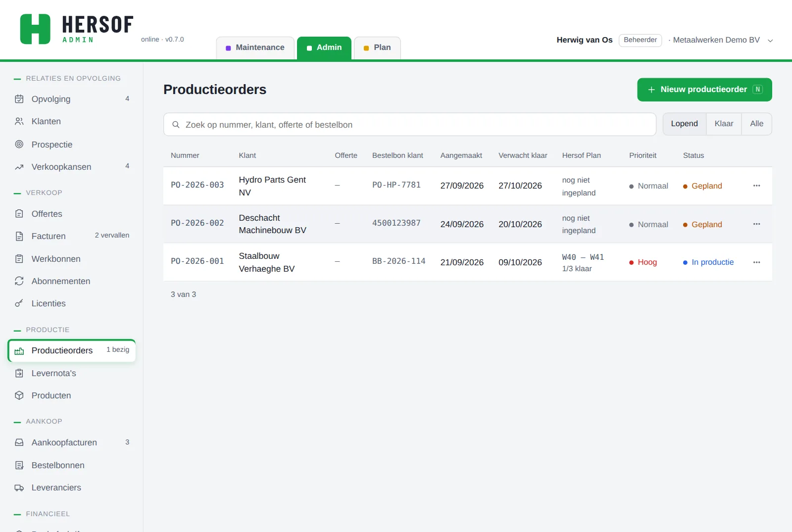Click the Abonnementen refresh icon
792x532 pixels.
(19, 281)
